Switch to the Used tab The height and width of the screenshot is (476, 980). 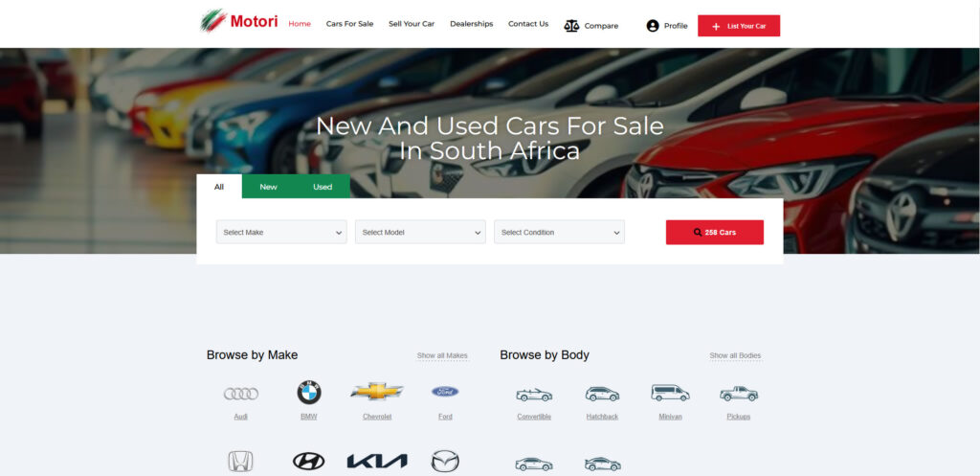point(323,187)
